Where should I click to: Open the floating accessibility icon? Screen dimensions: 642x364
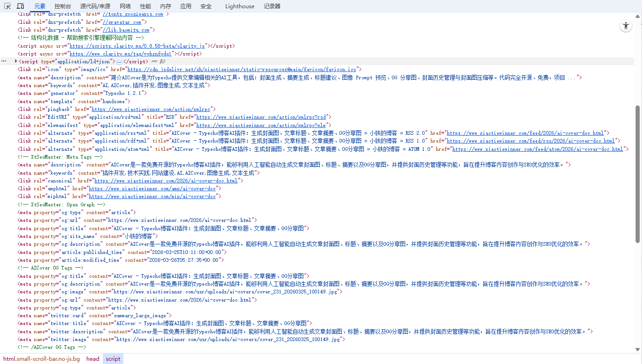pyautogui.click(x=626, y=26)
